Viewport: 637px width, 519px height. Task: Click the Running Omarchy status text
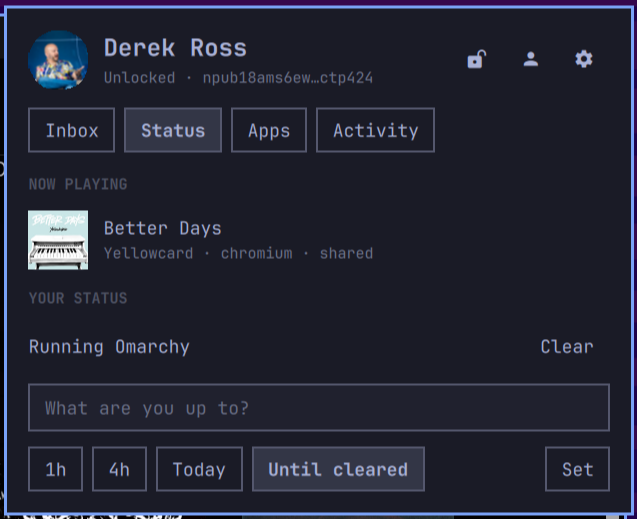click(x=109, y=347)
